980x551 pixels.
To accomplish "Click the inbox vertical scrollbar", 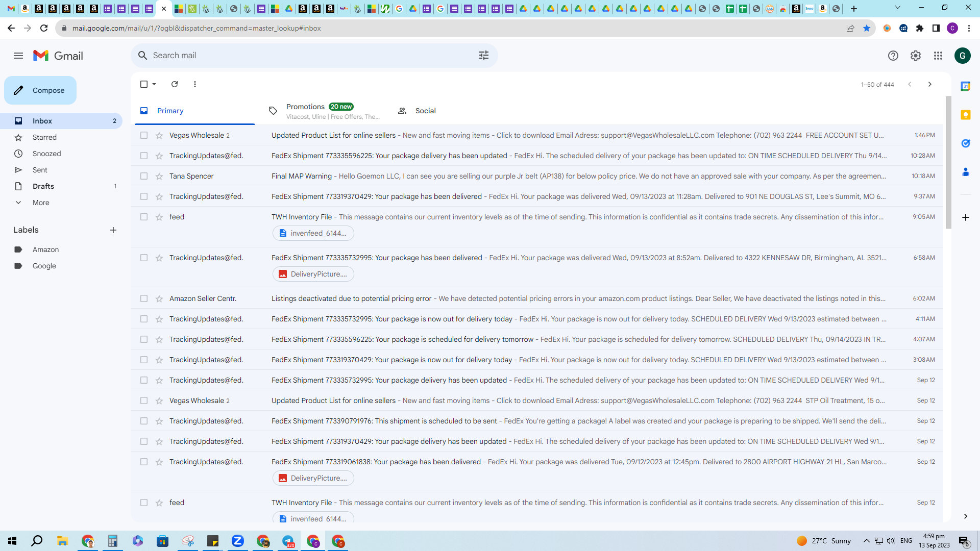I will [x=948, y=162].
